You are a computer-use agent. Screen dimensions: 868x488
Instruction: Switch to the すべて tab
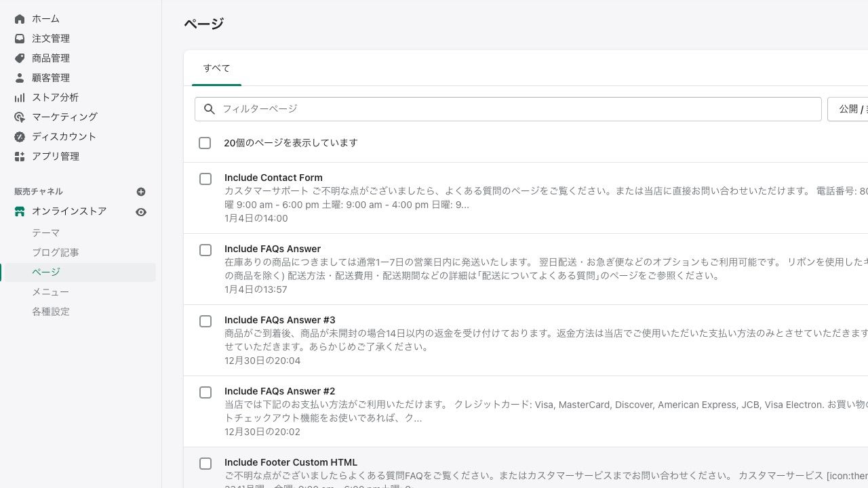coord(216,68)
